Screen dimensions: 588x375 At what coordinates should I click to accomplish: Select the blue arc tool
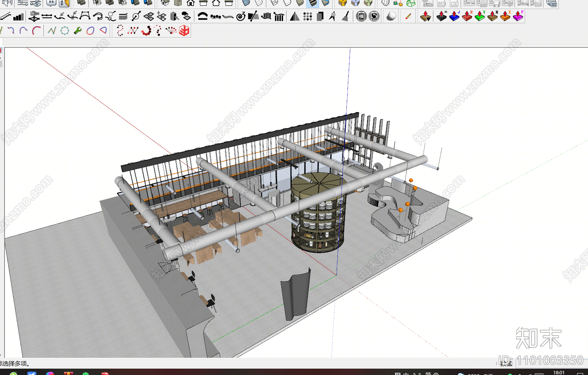tap(24, 30)
